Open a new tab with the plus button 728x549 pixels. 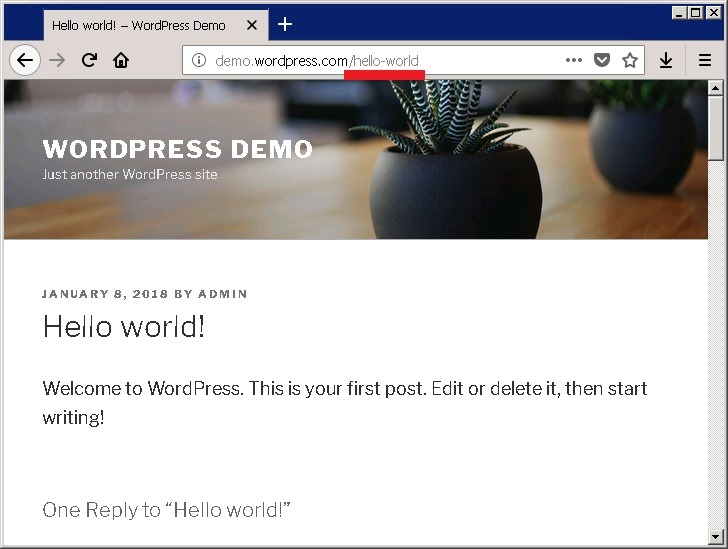click(x=285, y=24)
